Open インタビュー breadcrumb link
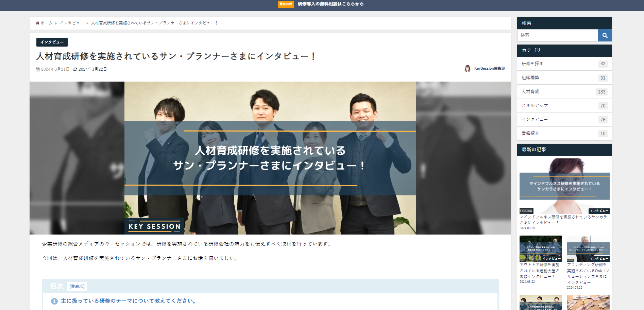Image resolution: width=644 pixels, height=310 pixels. point(72,23)
